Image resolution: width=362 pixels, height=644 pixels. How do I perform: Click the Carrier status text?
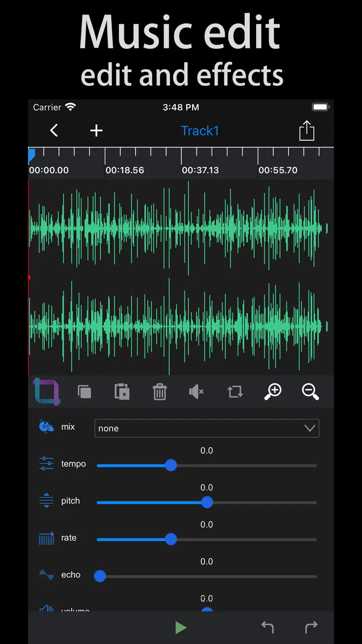(47, 107)
